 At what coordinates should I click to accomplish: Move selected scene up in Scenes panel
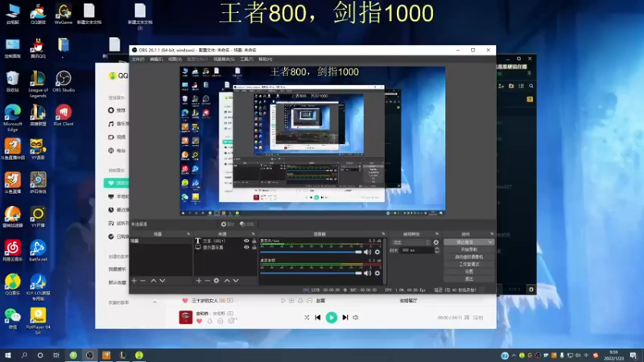click(153, 281)
